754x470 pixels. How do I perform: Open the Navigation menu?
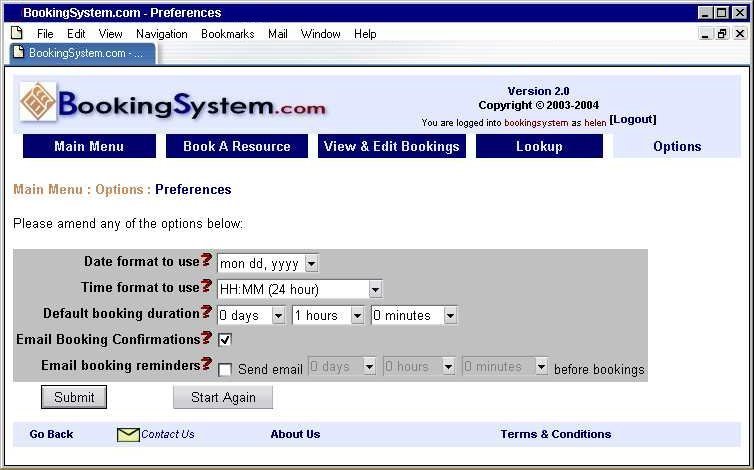click(162, 34)
